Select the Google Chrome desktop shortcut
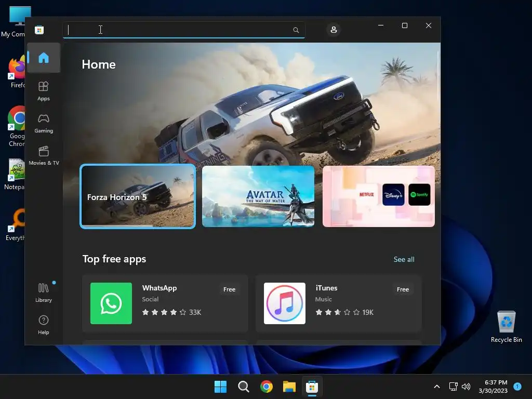The image size is (532, 399). pos(16,126)
